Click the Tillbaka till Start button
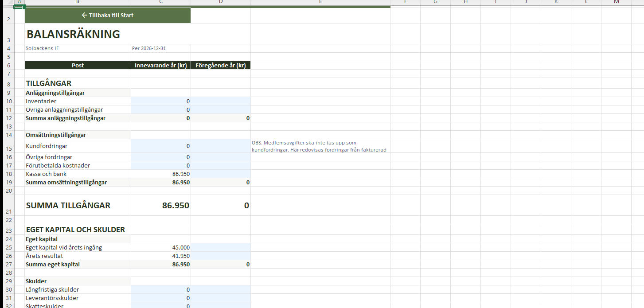 (108, 16)
